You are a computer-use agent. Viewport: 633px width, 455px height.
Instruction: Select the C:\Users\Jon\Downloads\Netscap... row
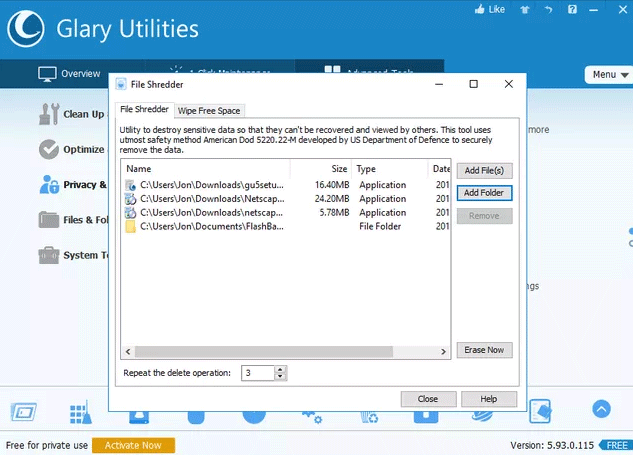click(286, 199)
